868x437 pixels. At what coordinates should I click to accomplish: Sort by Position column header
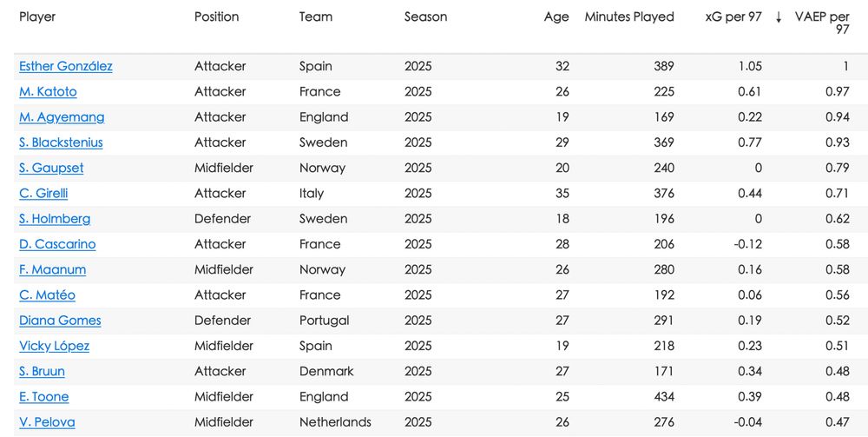216,17
